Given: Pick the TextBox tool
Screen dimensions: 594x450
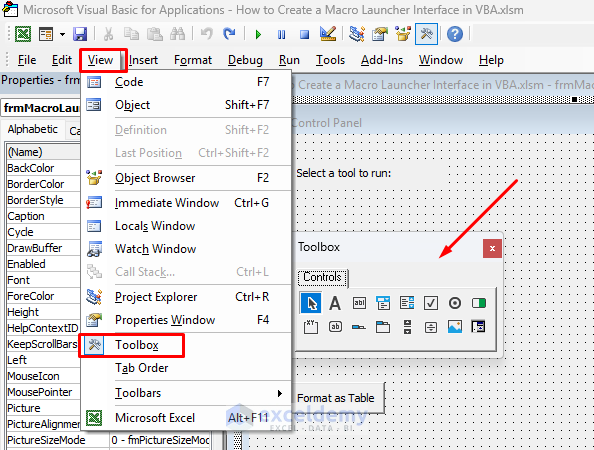Looking at the screenshot, I should tap(359, 303).
